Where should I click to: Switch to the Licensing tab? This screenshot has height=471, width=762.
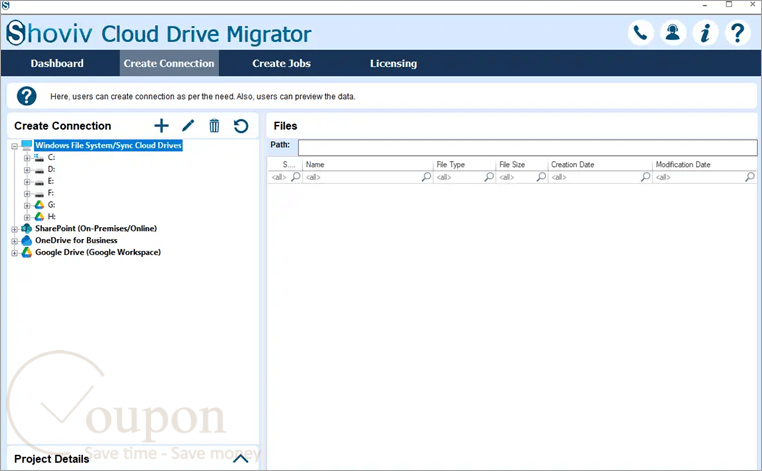tap(393, 63)
